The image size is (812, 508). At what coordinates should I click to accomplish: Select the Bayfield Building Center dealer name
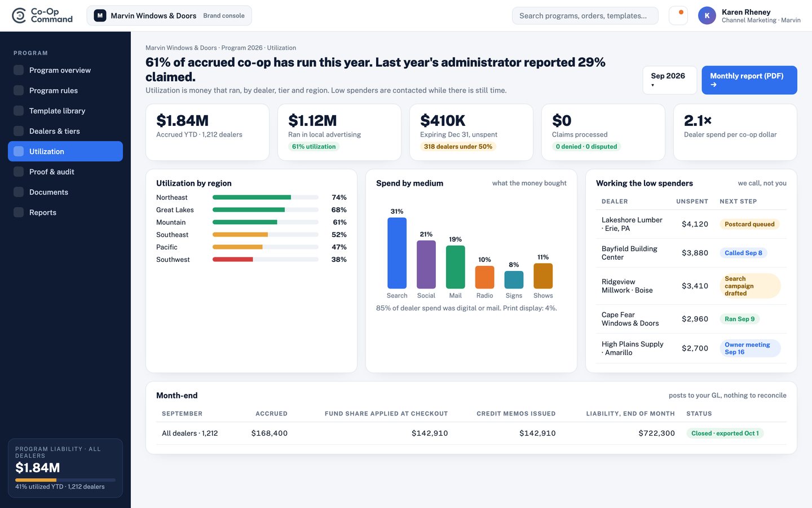tap(629, 253)
